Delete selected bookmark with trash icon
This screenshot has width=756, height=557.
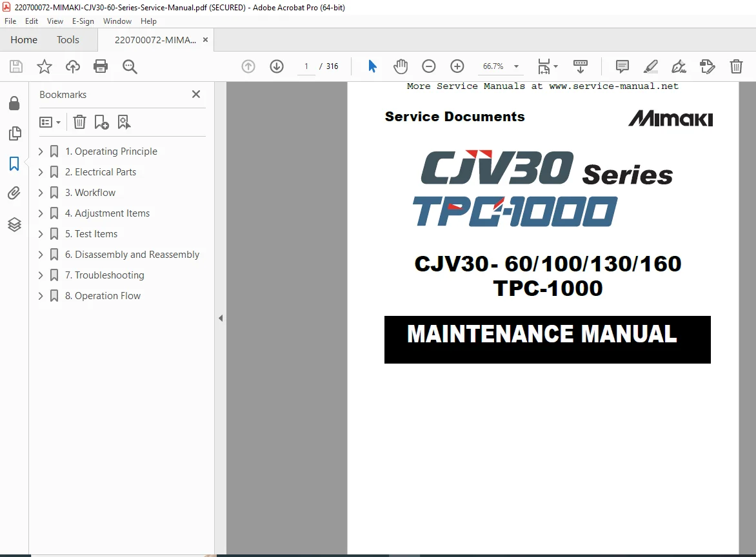(x=79, y=122)
